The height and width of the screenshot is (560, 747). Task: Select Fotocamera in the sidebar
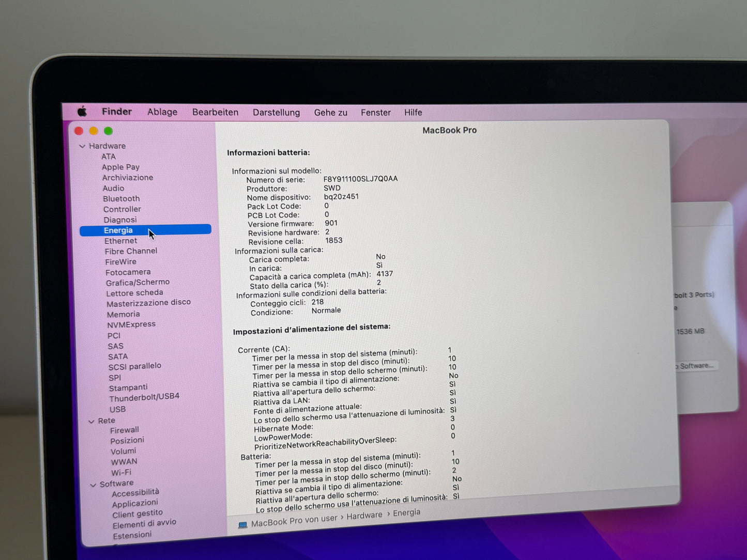pyautogui.click(x=128, y=272)
